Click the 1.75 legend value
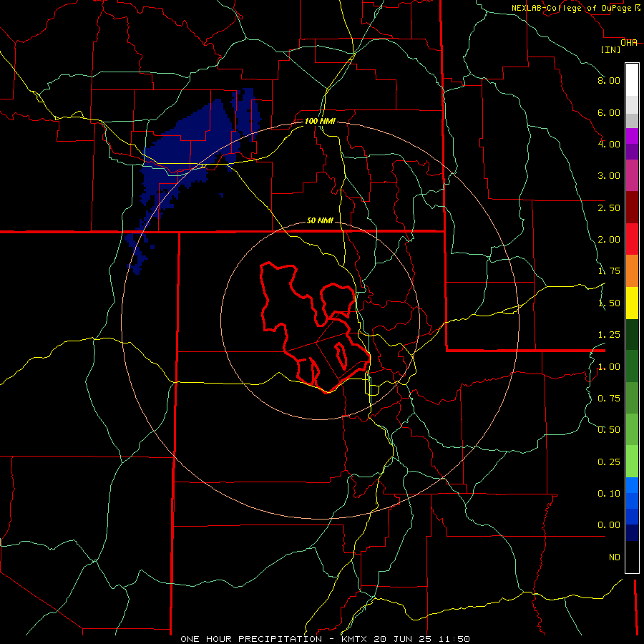644x644 pixels. click(609, 271)
